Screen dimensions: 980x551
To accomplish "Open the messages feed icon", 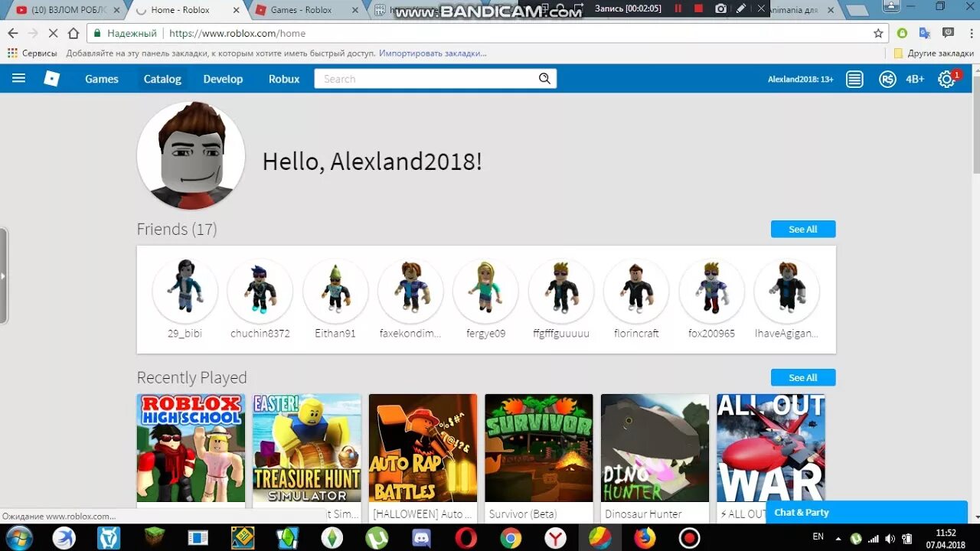I will [855, 79].
